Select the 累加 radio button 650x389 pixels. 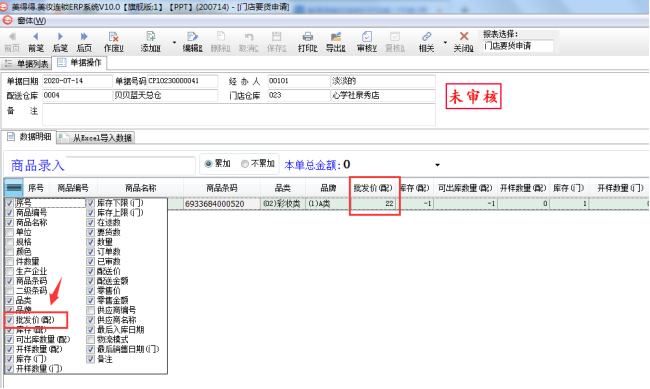[209, 164]
